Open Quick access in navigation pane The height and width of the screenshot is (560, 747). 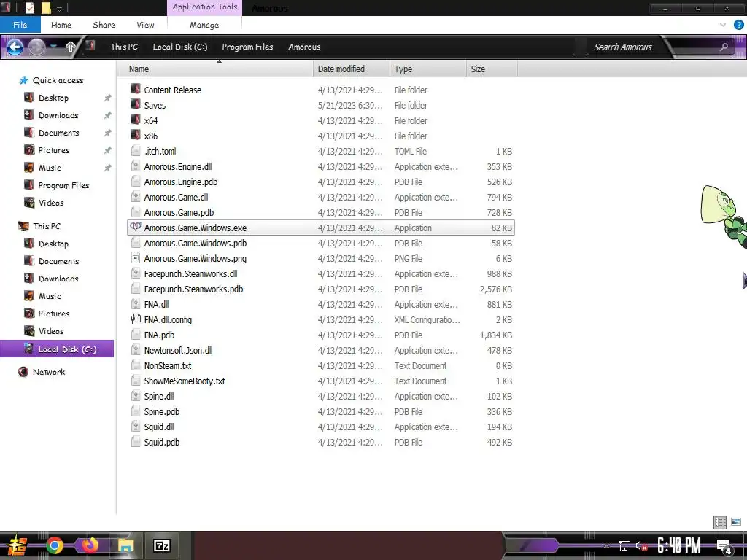[x=58, y=80]
